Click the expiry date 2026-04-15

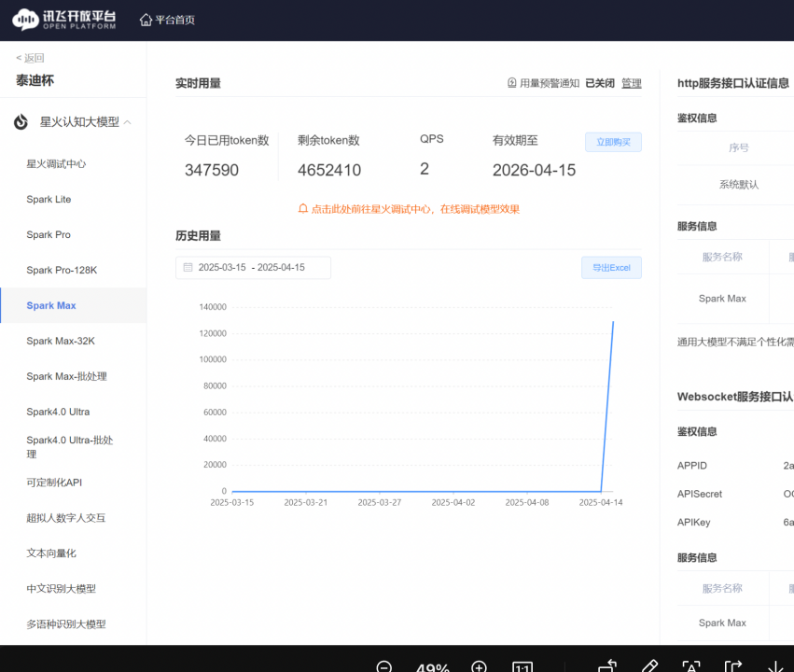(x=535, y=170)
